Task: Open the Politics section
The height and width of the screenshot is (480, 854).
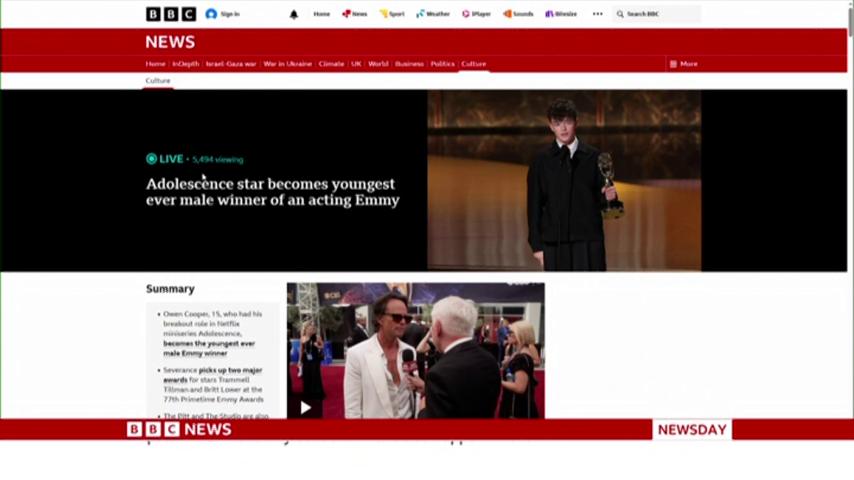Action: pyautogui.click(x=442, y=64)
